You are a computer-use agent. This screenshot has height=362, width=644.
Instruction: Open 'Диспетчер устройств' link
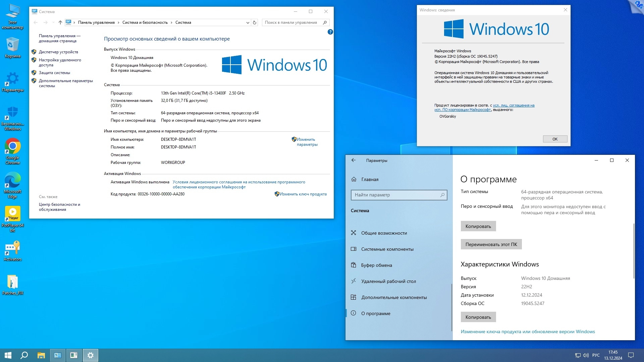[58, 52]
